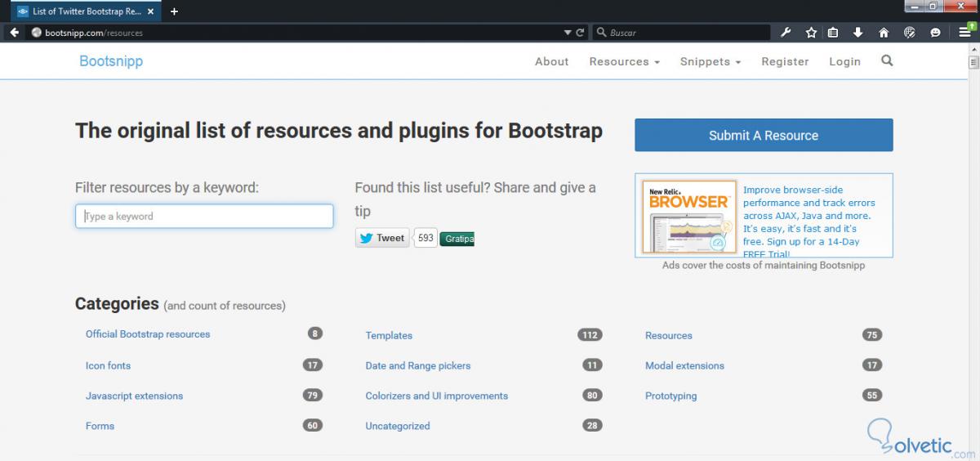This screenshot has height=461, width=980.
Task: Reload the page with the refresh icon
Action: point(581,33)
